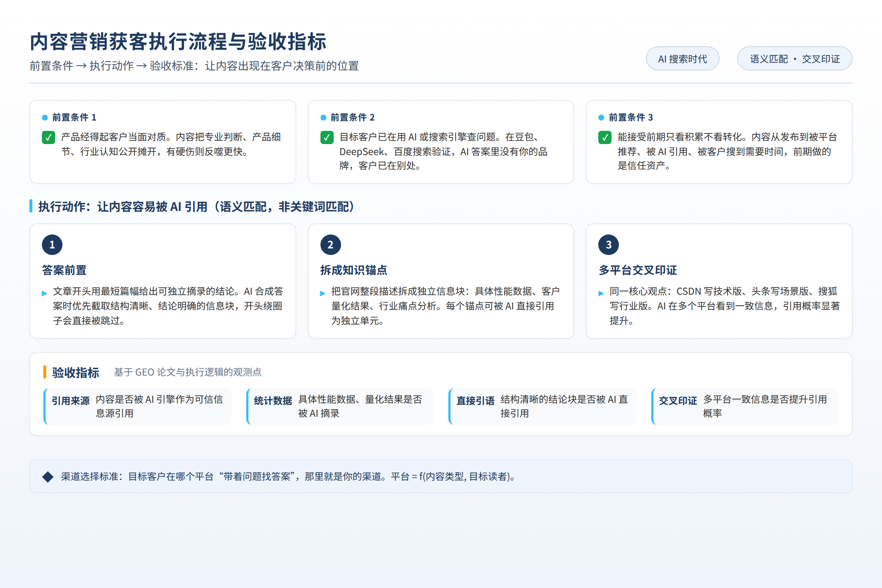Click the 直接引语 metric label
Image resolution: width=882 pixels, height=588 pixels.
click(476, 401)
